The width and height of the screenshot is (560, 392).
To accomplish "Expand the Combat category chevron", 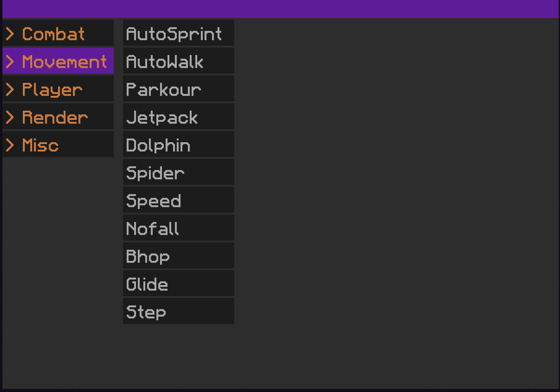I will coord(10,34).
